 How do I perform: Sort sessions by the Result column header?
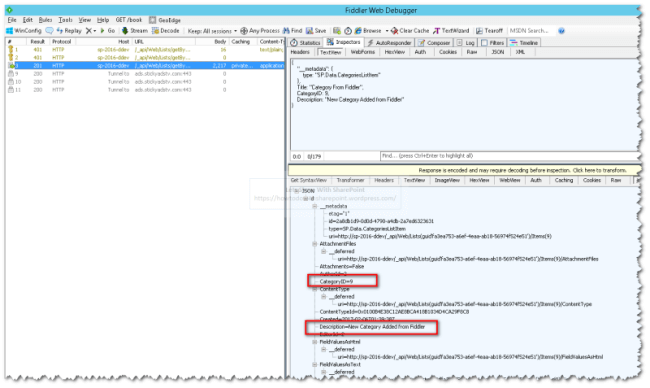pyautogui.click(x=38, y=41)
